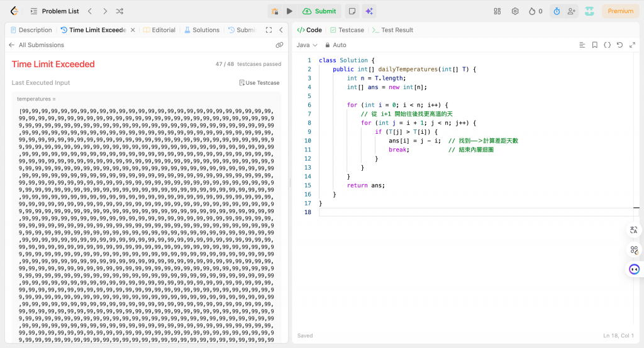Click the temperatures = label

point(36,99)
